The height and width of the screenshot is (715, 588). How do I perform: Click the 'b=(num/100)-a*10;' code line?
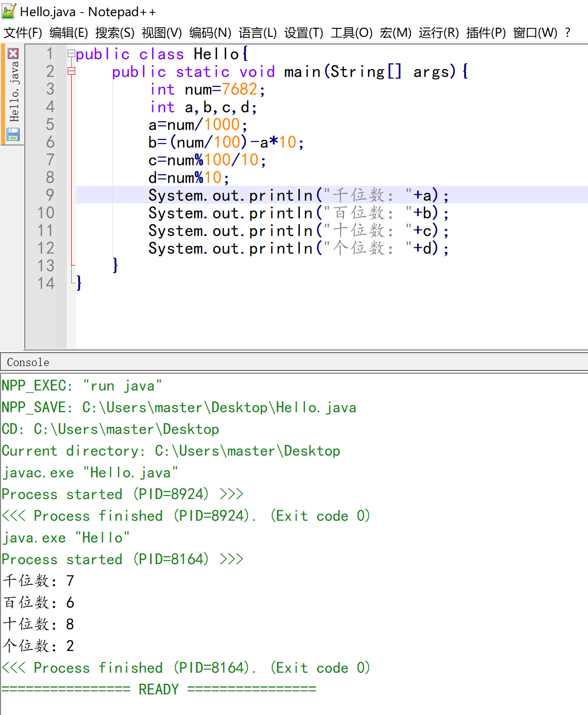click(226, 142)
